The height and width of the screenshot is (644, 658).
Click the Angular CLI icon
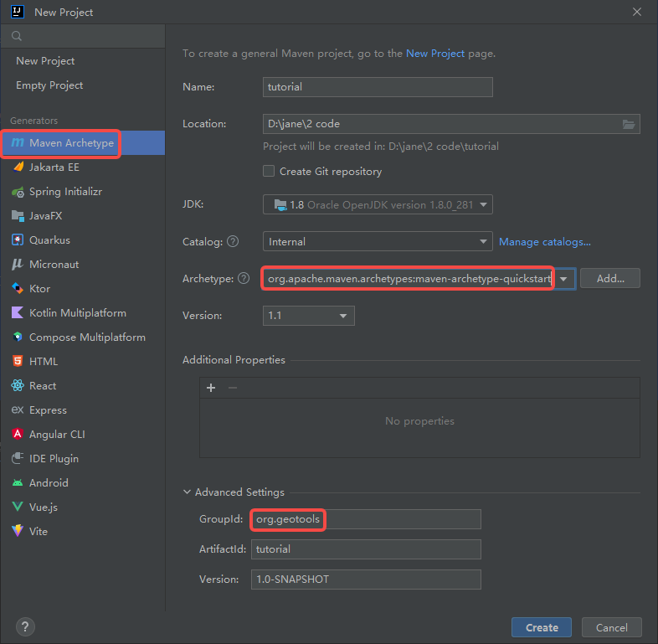point(18,434)
